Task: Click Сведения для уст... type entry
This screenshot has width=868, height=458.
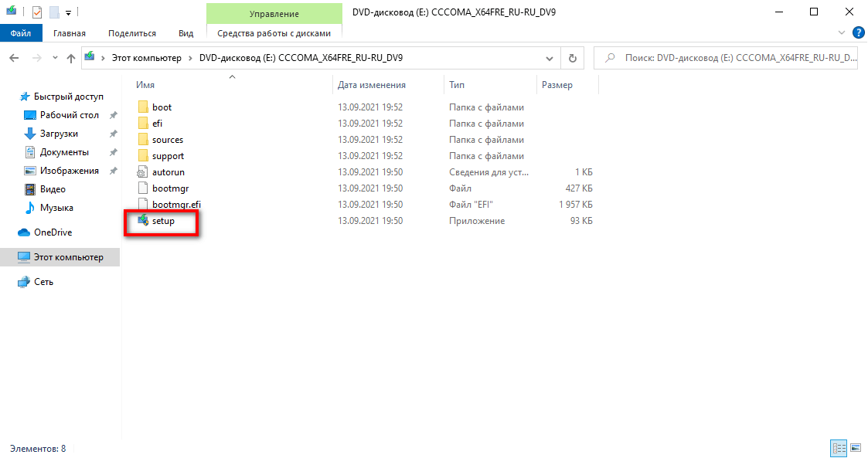Action: pyautogui.click(x=488, y=172)
